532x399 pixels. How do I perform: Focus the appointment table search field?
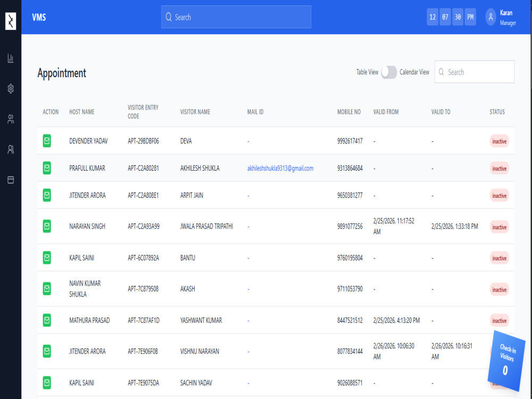(475, 72)
